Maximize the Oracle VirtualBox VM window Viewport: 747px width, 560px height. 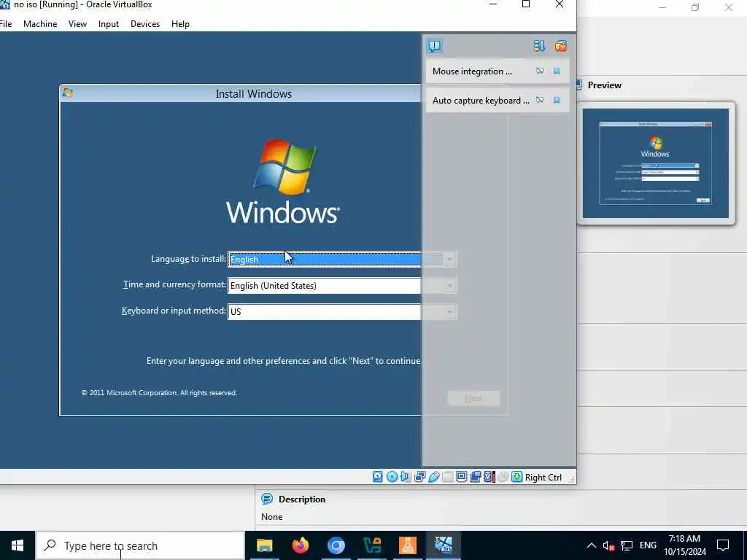tap(526, 4)
